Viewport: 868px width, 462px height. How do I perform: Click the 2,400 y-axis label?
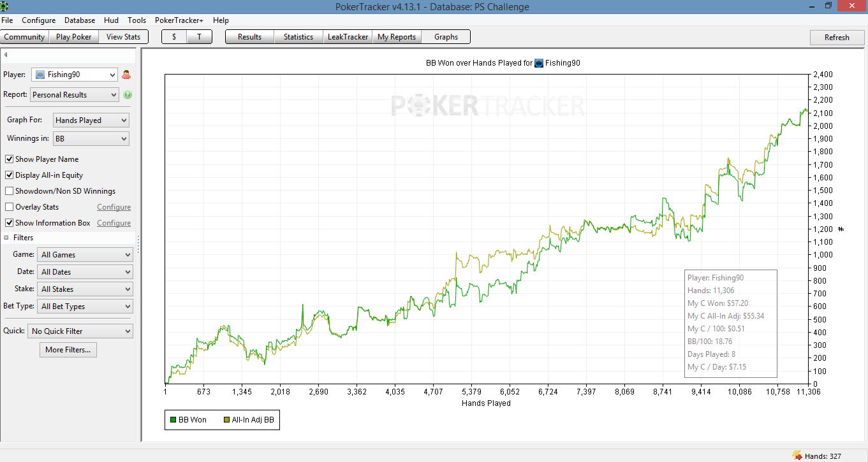pyautogui.click(x=823, y=75)
